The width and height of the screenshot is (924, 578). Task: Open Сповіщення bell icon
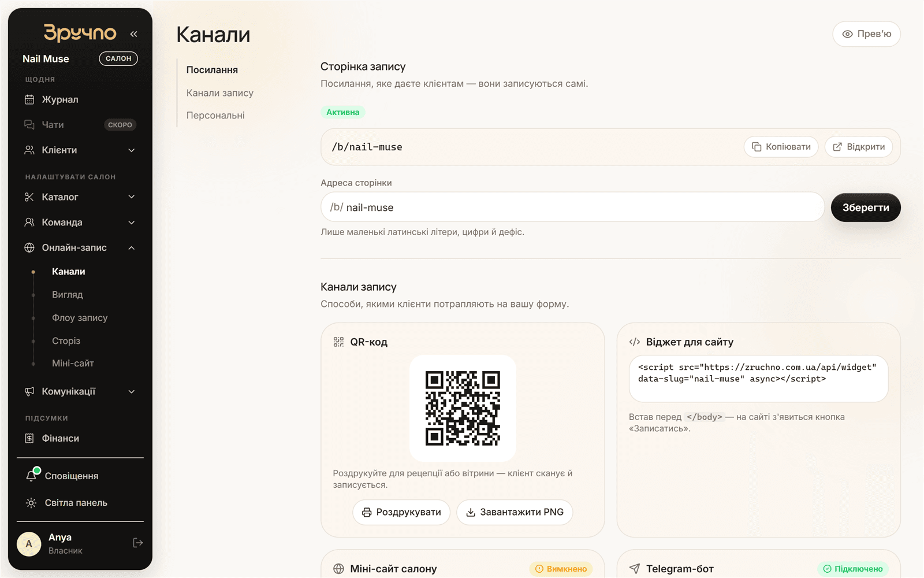[x=32, y=476]
